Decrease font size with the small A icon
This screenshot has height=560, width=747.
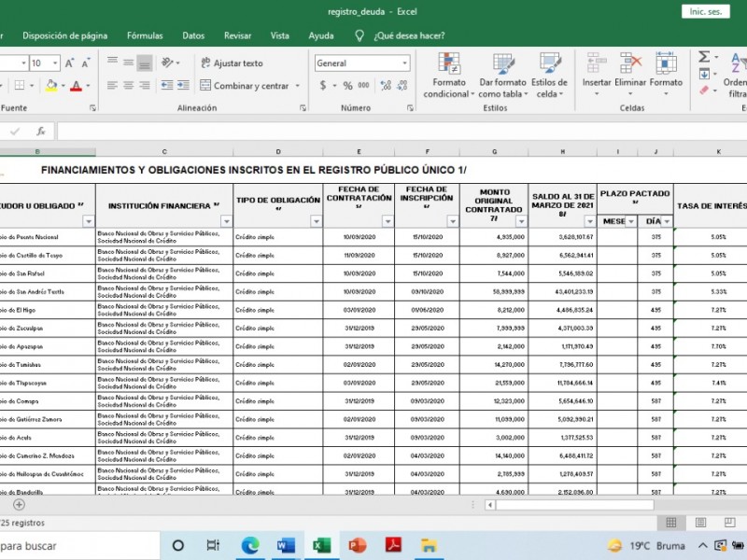pos(86,63)
